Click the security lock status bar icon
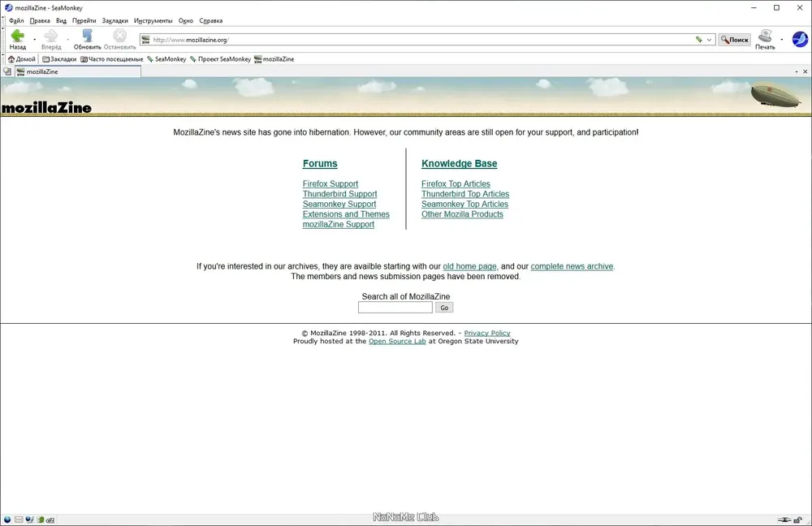The width and height of the screenshot is (812, 526). [x=798, y=520]
